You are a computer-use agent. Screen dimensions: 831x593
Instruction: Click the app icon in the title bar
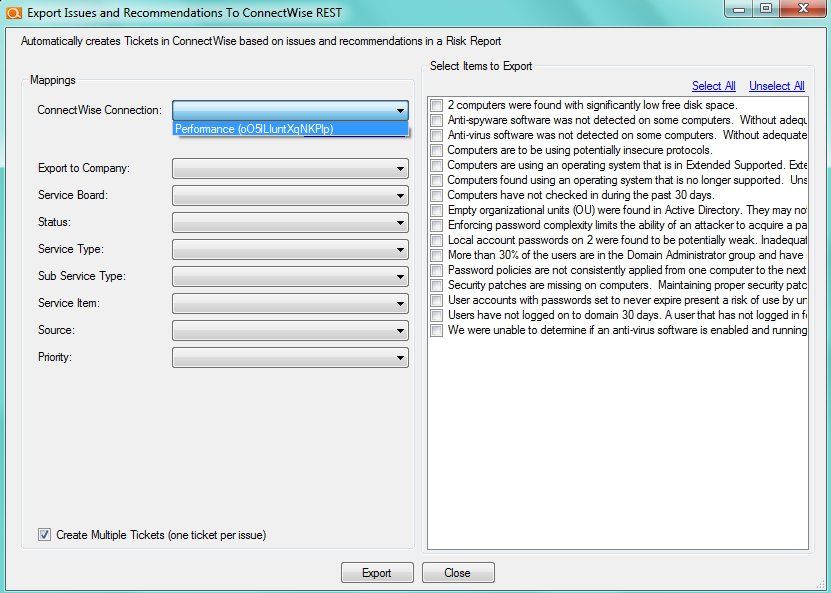tap(14, 12)
